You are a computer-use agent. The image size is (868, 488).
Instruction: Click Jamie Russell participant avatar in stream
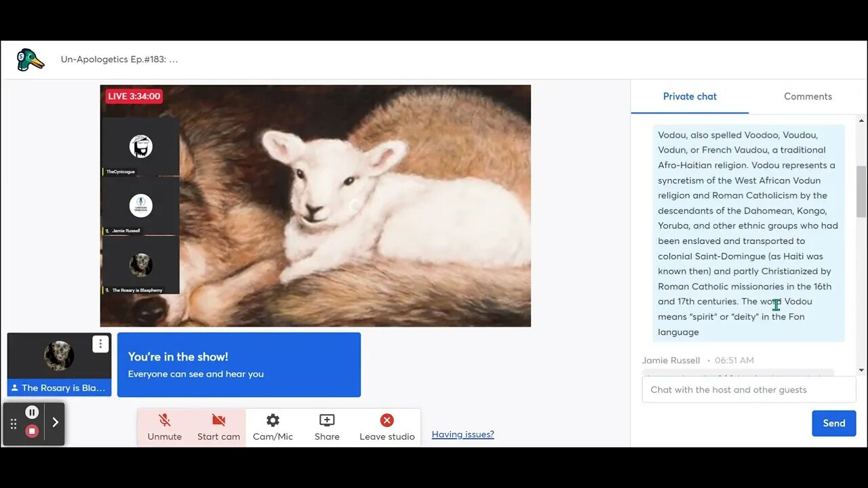141,205
